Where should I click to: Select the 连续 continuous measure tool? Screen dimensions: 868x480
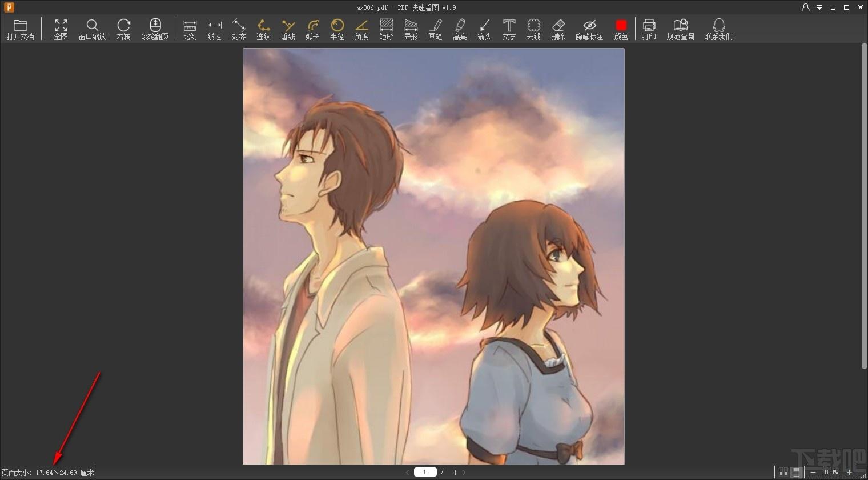(263, 30)
